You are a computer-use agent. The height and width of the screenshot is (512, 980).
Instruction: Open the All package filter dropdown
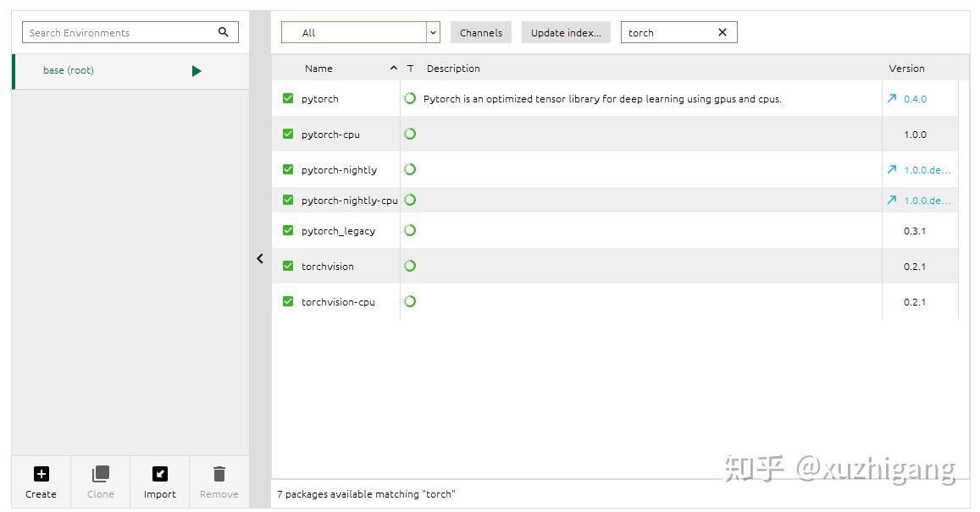(361, 32)
